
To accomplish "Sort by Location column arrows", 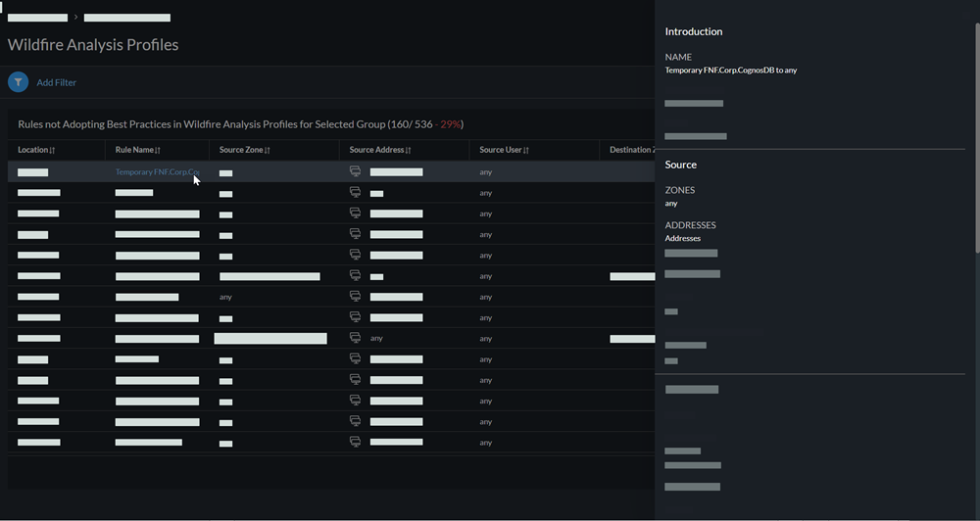I will point(52,151).
